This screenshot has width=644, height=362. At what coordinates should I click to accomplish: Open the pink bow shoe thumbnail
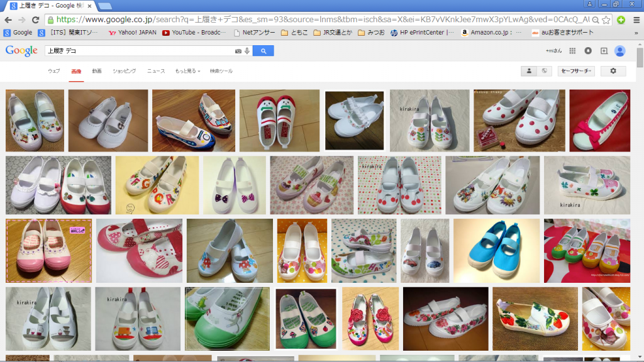[599, 121]
